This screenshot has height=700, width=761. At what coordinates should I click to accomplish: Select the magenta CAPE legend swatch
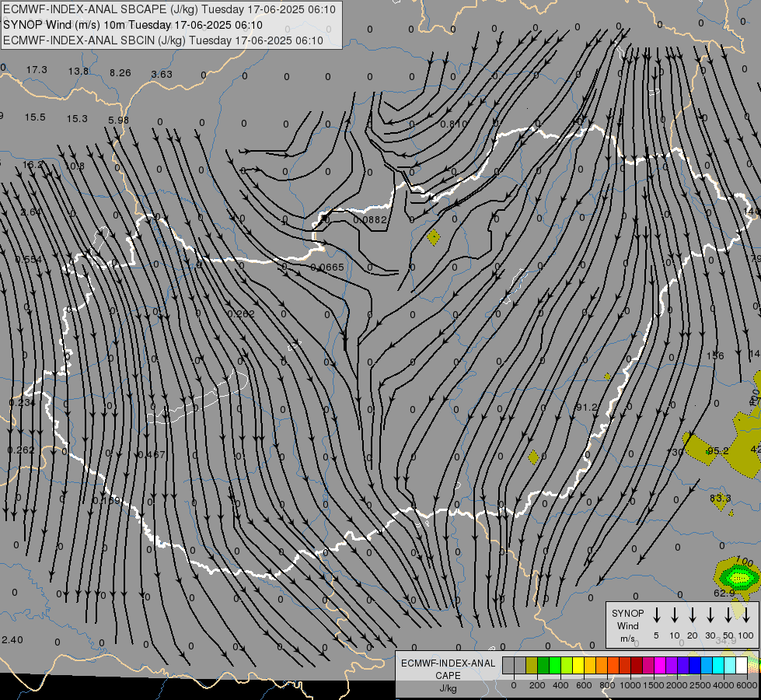click(x=660, y=665)
